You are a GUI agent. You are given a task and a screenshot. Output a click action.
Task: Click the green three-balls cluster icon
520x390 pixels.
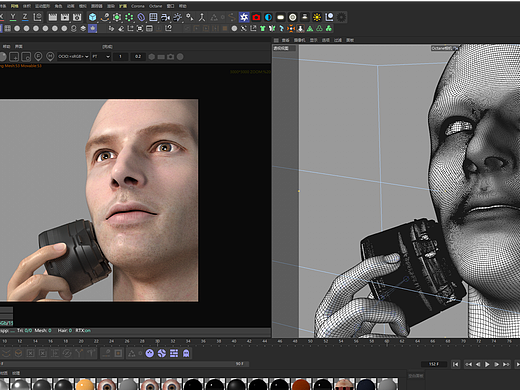pyautogui.click(x=329, y=28)
